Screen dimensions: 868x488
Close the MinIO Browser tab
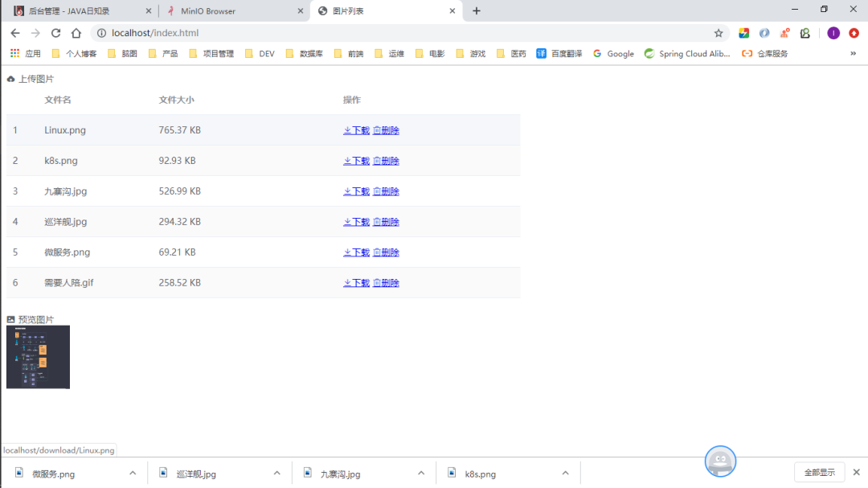(x=301, y=11)
